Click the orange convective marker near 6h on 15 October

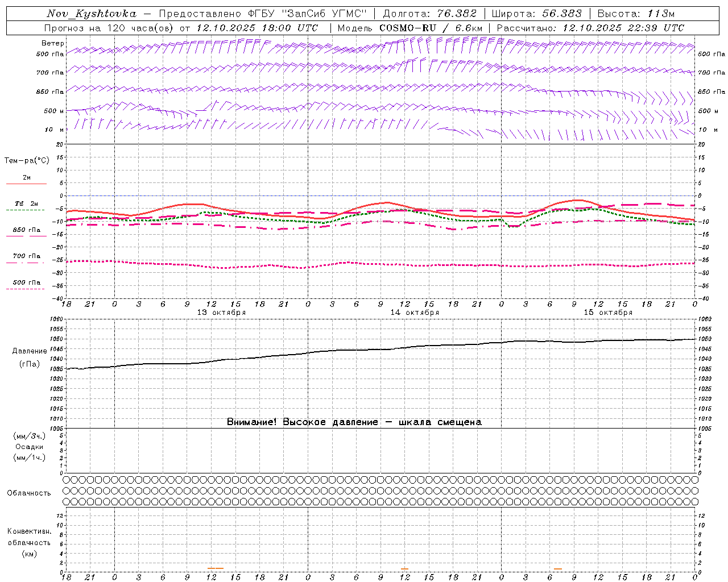point(558,568)
